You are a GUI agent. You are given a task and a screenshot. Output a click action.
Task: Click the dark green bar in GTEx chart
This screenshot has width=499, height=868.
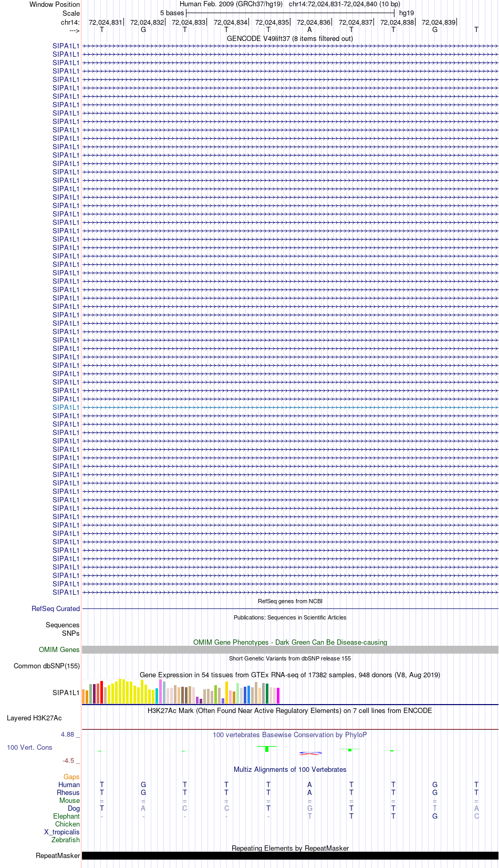[x=267, y=694]
